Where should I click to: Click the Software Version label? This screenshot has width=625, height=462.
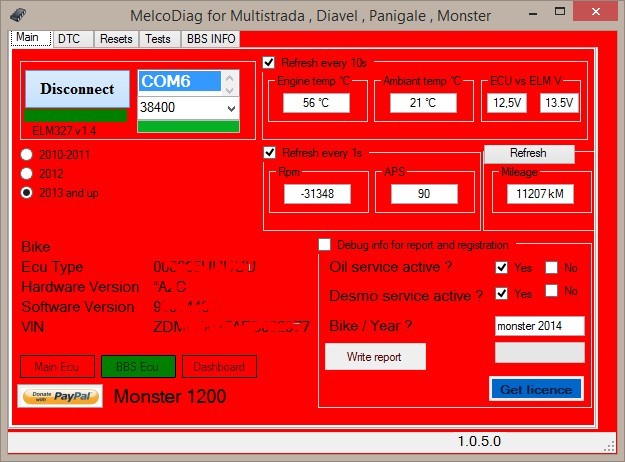point(78,307)
